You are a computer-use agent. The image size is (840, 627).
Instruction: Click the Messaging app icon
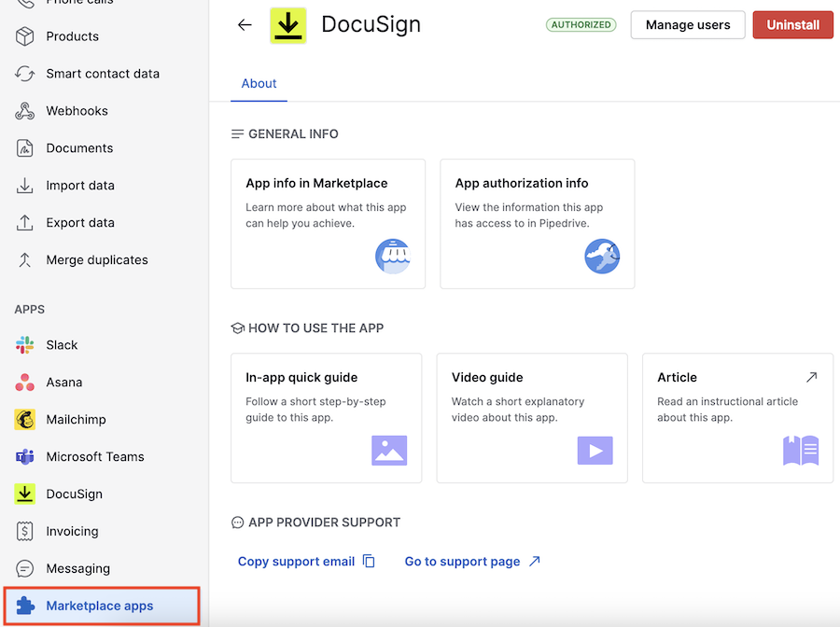click(22, 568)
